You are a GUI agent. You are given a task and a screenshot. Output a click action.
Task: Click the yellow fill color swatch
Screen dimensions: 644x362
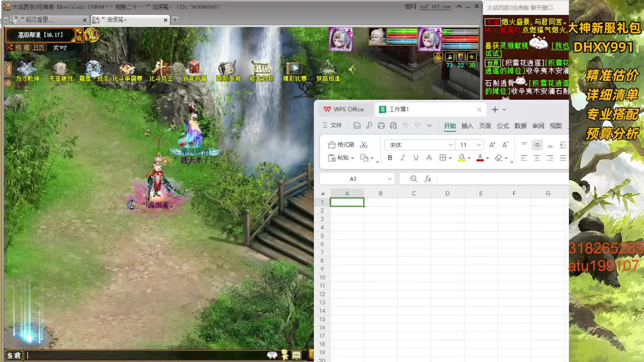[x=461, y=158]
